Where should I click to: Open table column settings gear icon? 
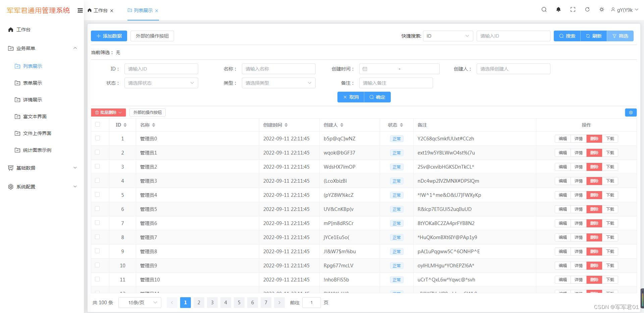(x=631, y=113)
